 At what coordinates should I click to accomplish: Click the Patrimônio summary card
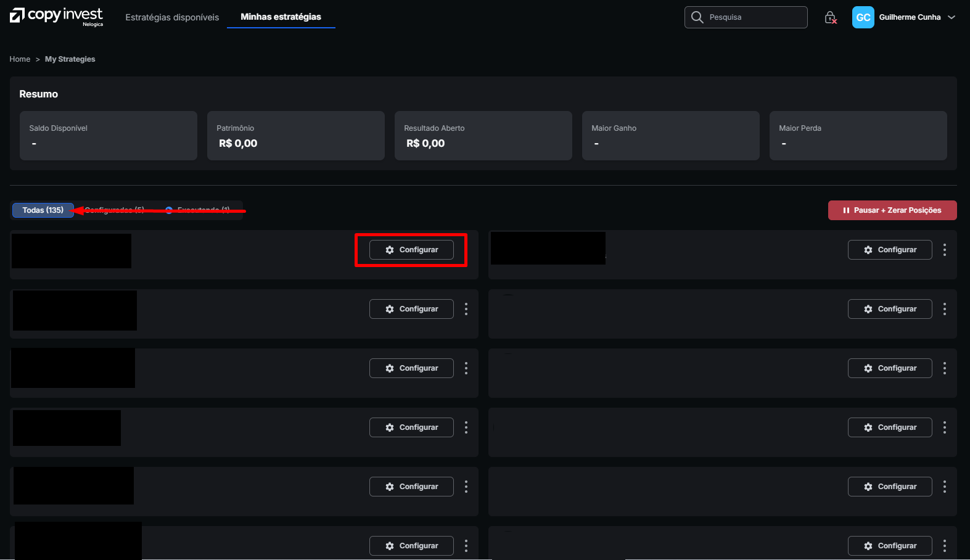coord(296,136)
